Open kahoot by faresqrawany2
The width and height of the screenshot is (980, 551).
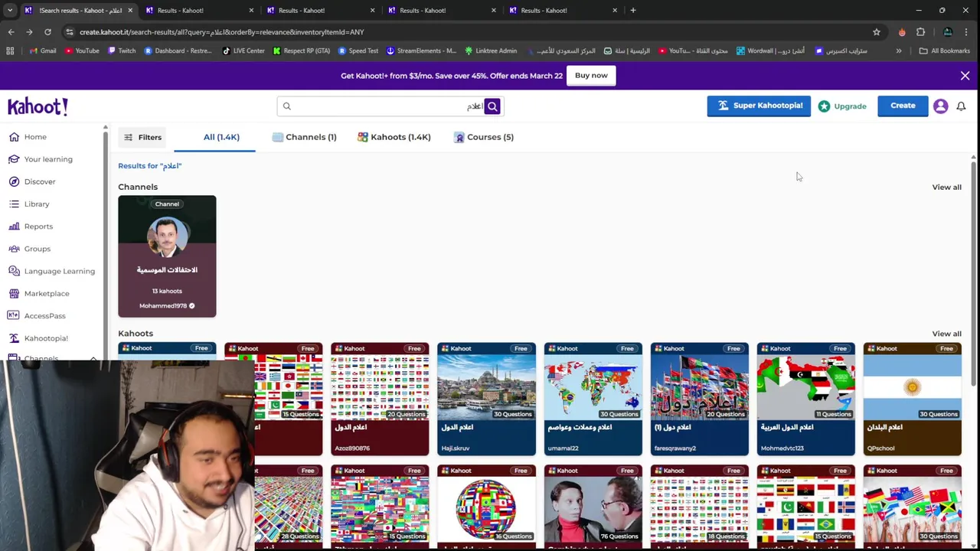(x=699, y=399)
